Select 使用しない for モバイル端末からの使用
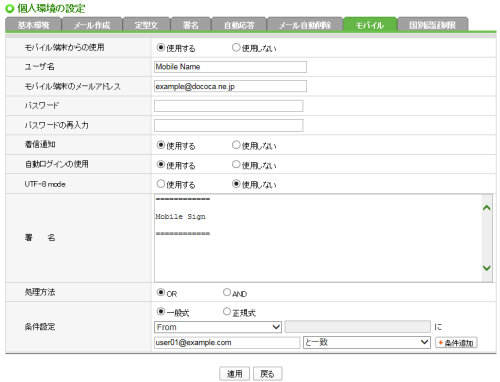This screenshot has width=500, height=382. click(x=236, y=48)
